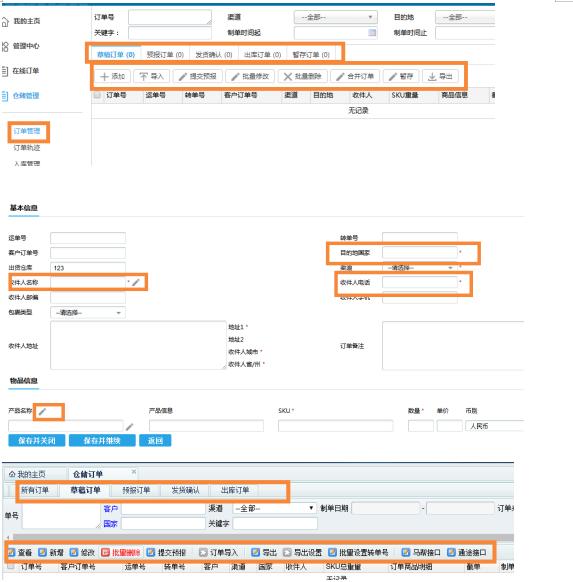This screenshot has width=573, height=582.
Task: Click the 返回 button
Action: point(155,441)
